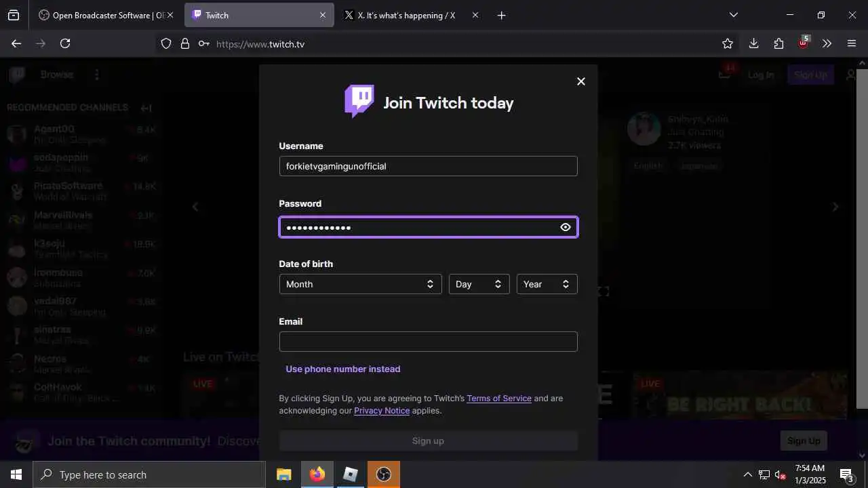Open Firefox View icon
This screenshot has height=488, width=868.
click(x=14, y=15)
